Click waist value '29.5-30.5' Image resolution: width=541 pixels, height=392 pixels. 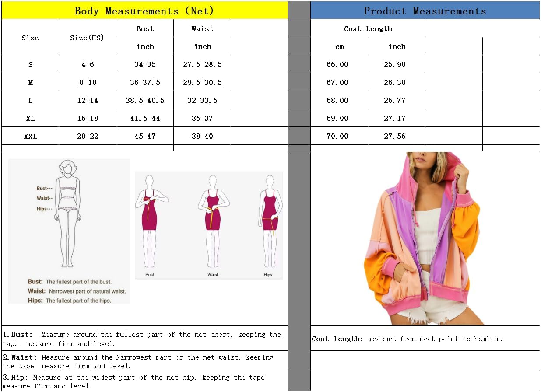tap(202, 82)
